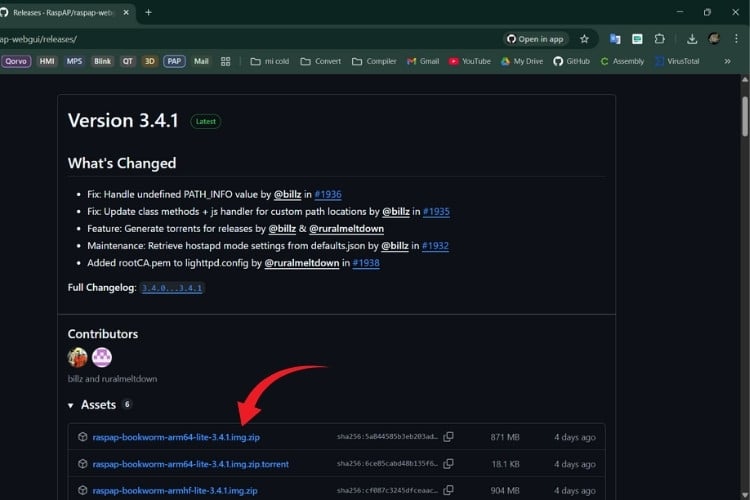Open the MPS bookmark
The width and height of the screenshot is (750, 500).
[74, 61]
